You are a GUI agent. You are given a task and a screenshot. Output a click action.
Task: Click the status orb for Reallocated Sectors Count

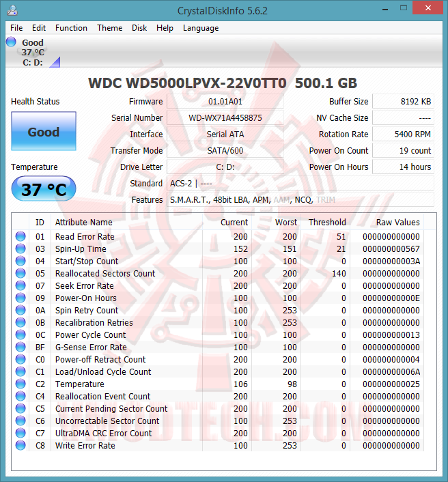pos(20,273)
